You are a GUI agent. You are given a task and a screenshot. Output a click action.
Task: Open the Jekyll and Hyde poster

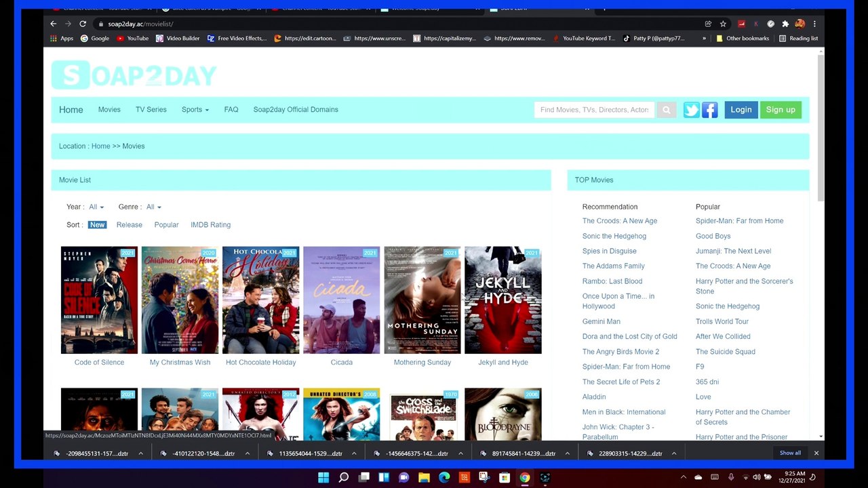503,300
